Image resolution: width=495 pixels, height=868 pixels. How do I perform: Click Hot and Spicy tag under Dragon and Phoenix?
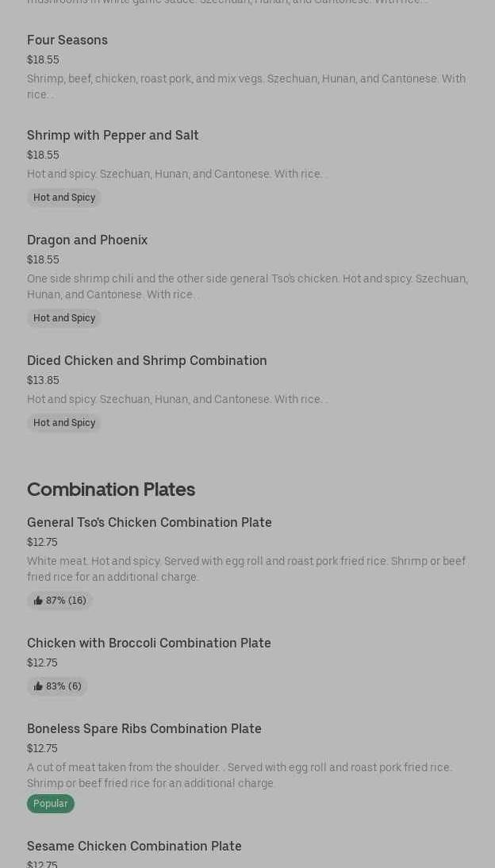point(64,318)
